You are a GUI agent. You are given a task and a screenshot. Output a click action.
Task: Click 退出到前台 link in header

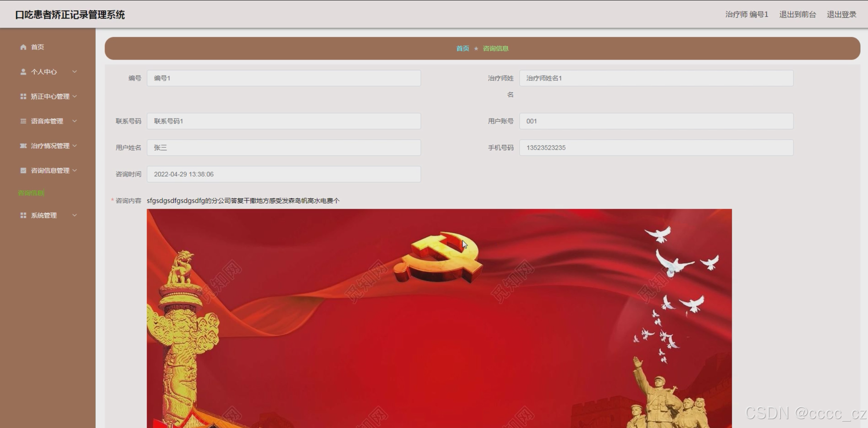coord(797,15)
